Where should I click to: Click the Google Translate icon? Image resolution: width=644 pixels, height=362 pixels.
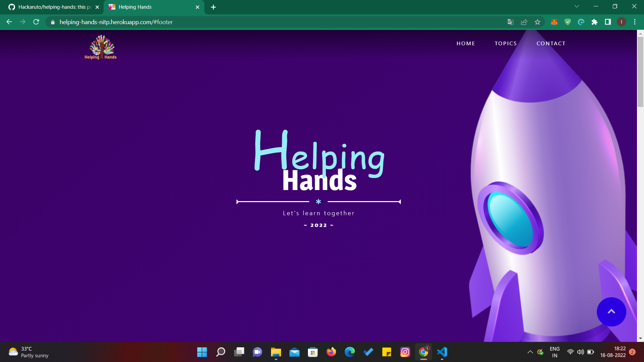[x=511, y=22]
